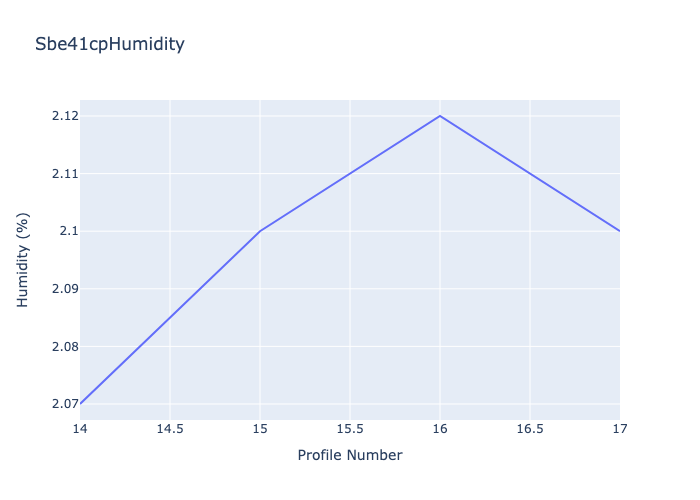This screenshot has width=700, height=500.
Task: Click the chart title Sbe41cpHumidity
Action: click(x=109, y=44)
